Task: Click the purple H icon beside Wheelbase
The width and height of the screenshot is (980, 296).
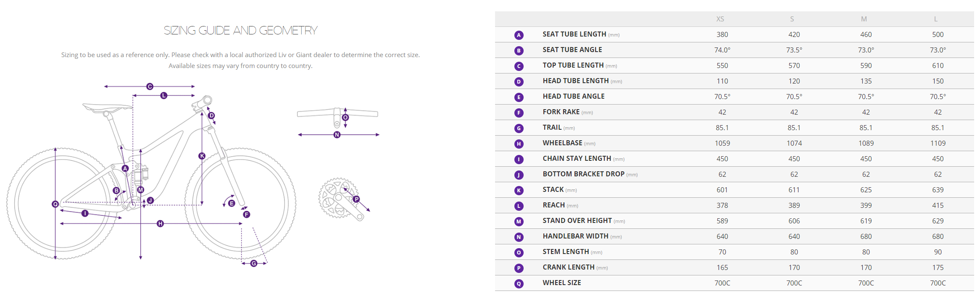Action: 519,144
